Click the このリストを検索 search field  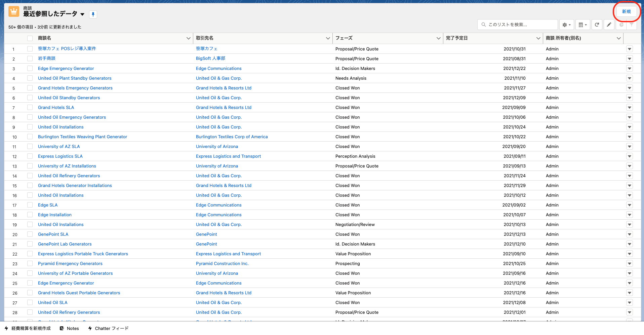pyautogui.click(x=518, y=25)
